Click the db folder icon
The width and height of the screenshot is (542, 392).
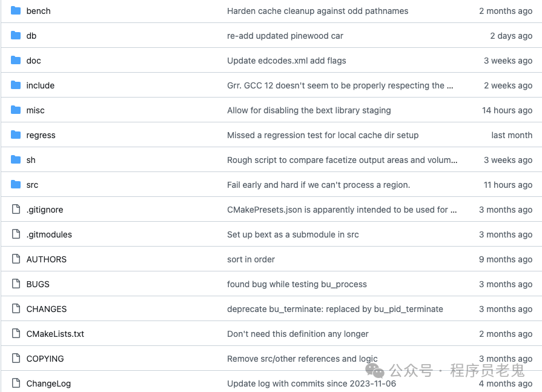(x=16, y=36)
